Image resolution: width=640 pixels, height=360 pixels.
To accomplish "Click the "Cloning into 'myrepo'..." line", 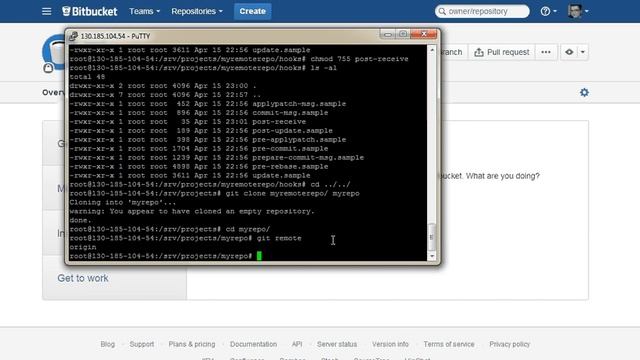I will (x=122, y=202).
